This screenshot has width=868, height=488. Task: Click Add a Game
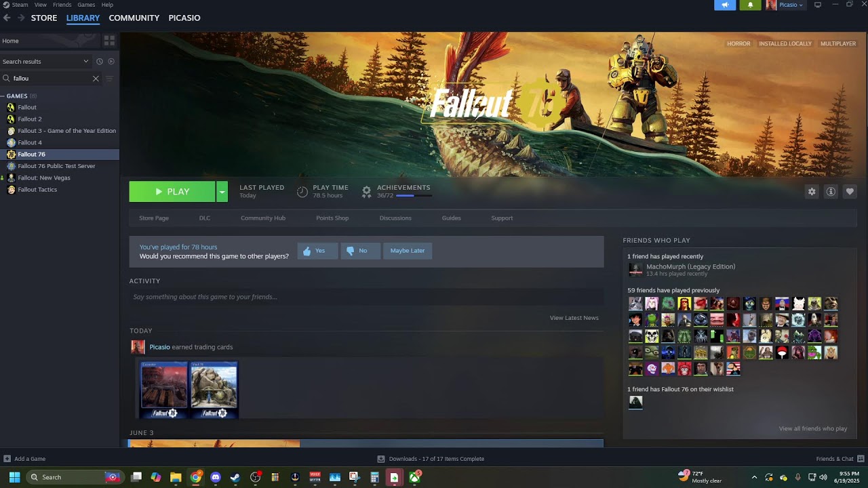pyautogui.click(x=24, y=459)
